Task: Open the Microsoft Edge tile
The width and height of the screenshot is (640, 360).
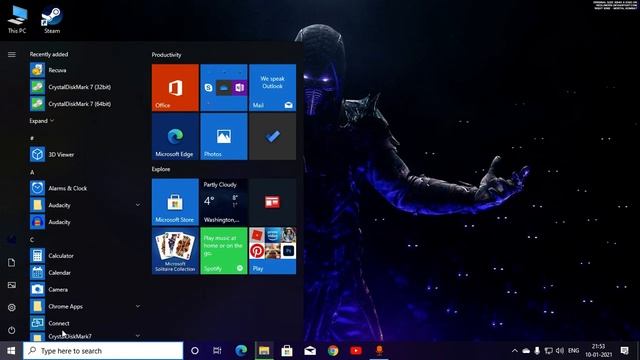Action: click(175, 136)
